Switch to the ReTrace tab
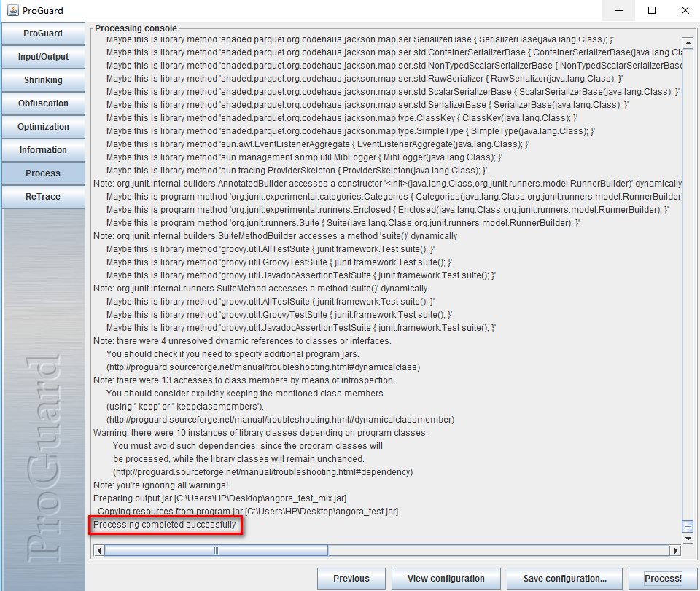700x591 pixels. point(43,196)
